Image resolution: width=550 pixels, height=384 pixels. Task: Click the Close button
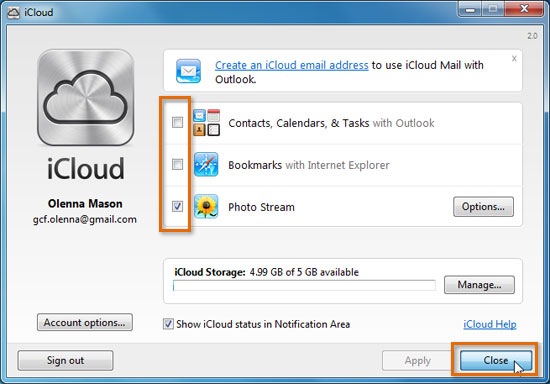click(496, 361)
